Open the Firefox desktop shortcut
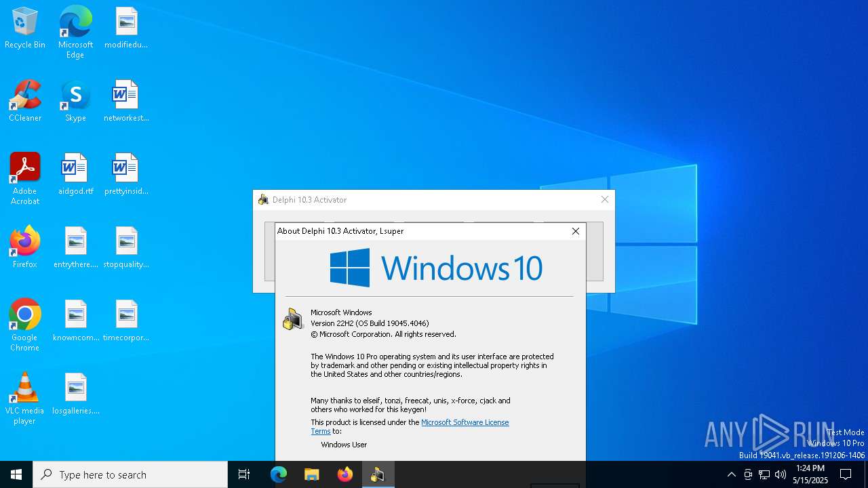 (25, 248)
